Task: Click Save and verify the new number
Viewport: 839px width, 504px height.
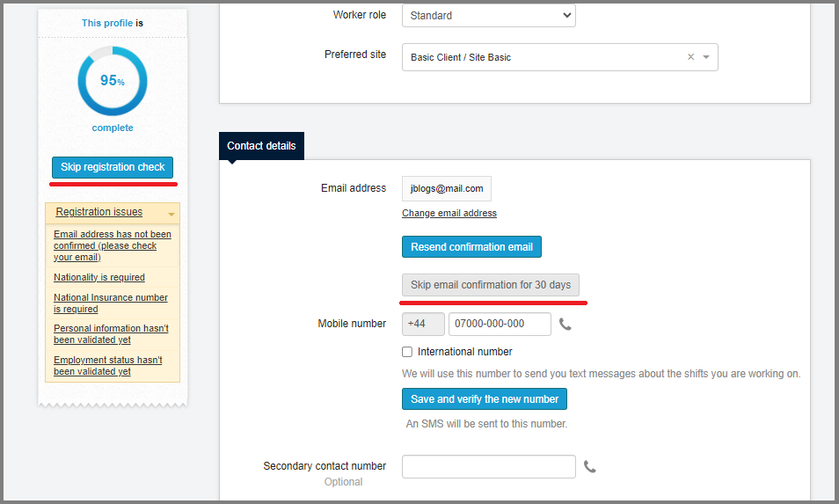Action: click(485, 399)
